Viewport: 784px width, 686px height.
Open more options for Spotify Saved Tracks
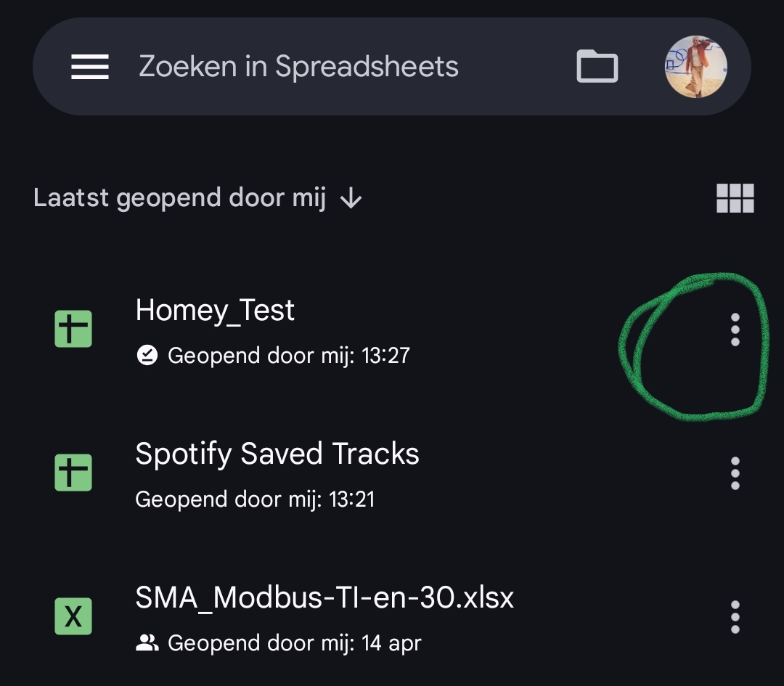coord(735,473)
